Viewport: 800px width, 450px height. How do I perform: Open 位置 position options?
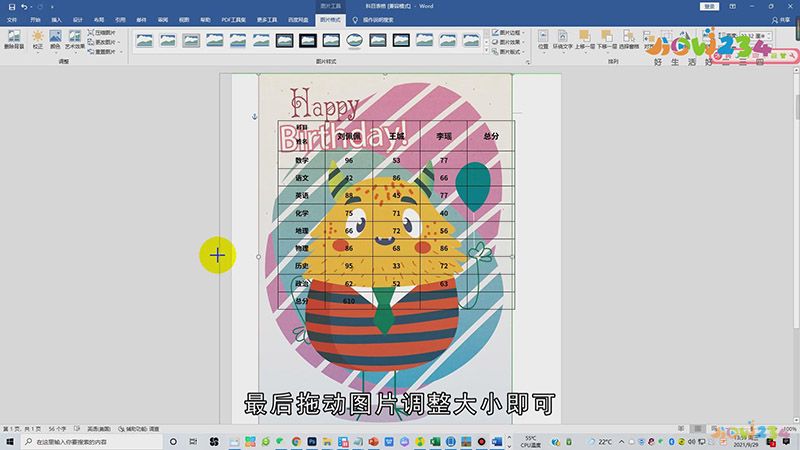(543, 40)
